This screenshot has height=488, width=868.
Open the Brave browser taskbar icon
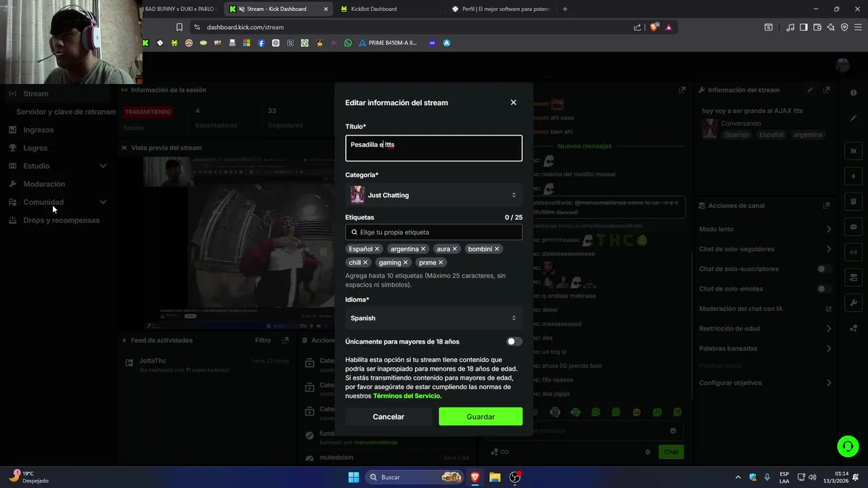click(475, 477)
